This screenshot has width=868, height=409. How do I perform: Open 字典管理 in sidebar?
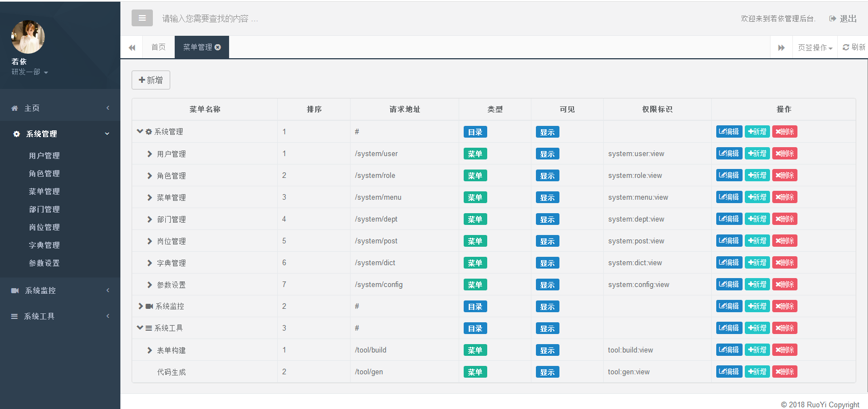(44, 245)
